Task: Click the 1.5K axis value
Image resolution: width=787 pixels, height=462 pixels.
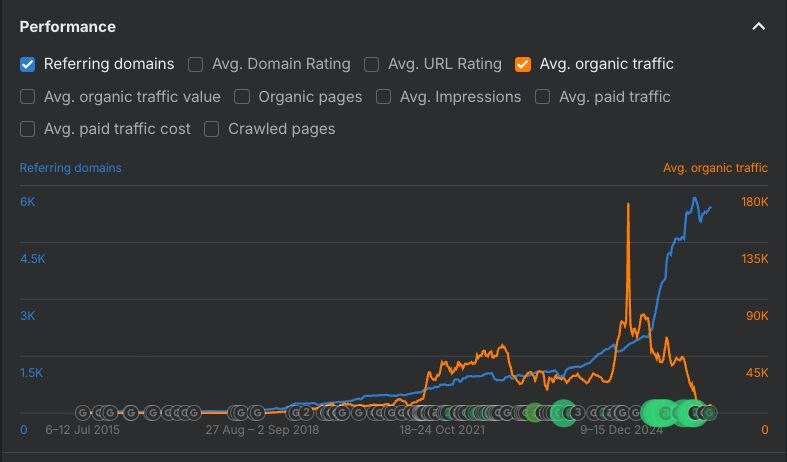Action: [x=31, y=373]
